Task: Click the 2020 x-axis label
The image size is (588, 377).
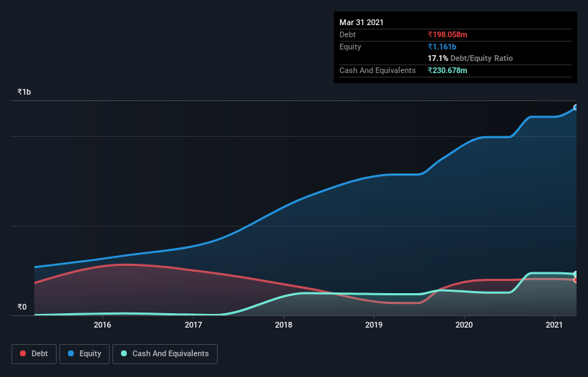Action: click(464, 325)
